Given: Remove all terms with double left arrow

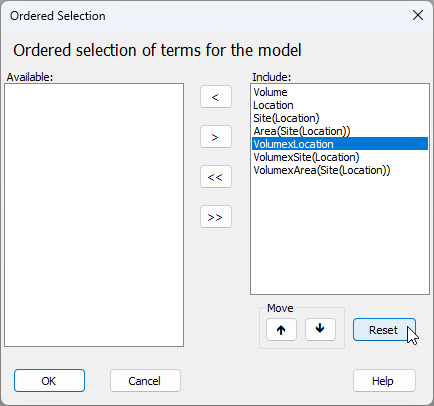Looking at the screenshot, I should click(x=216, y=177).
